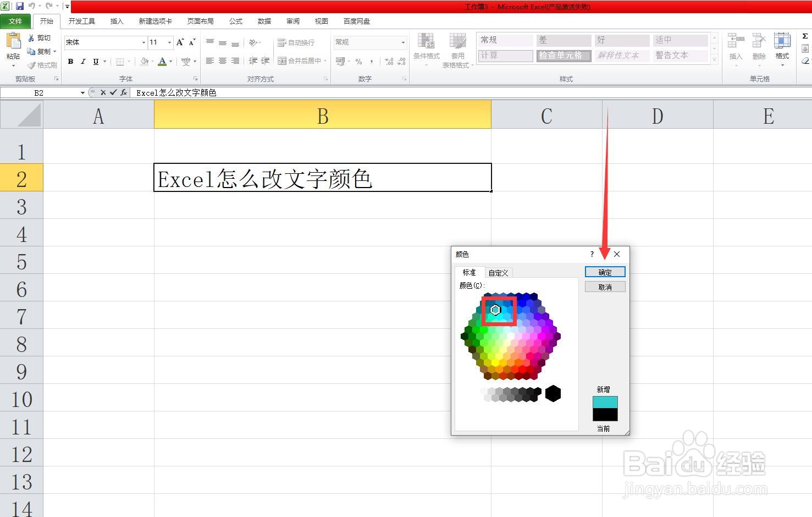
Task: Click the Fill Color bucket icon
Action: (x=144, y=61)
